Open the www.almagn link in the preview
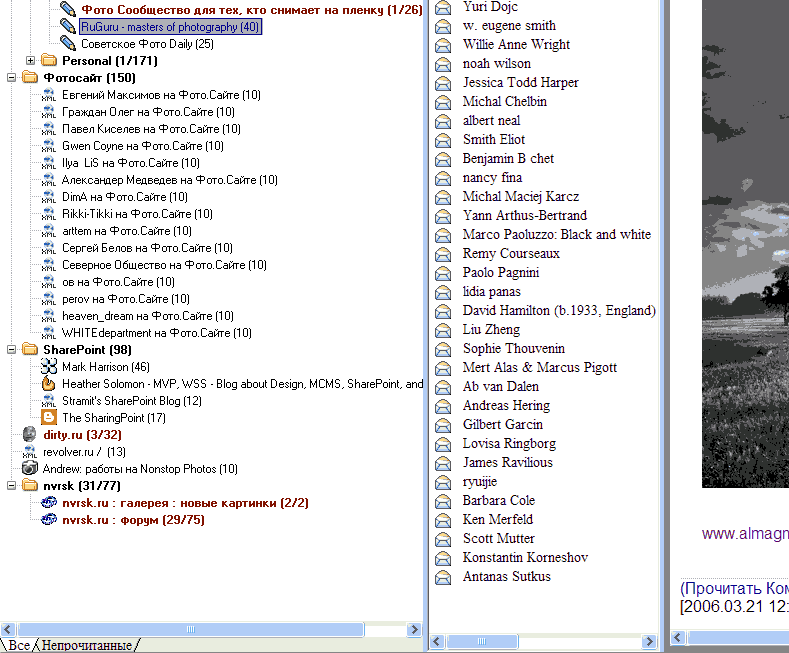 744,534
